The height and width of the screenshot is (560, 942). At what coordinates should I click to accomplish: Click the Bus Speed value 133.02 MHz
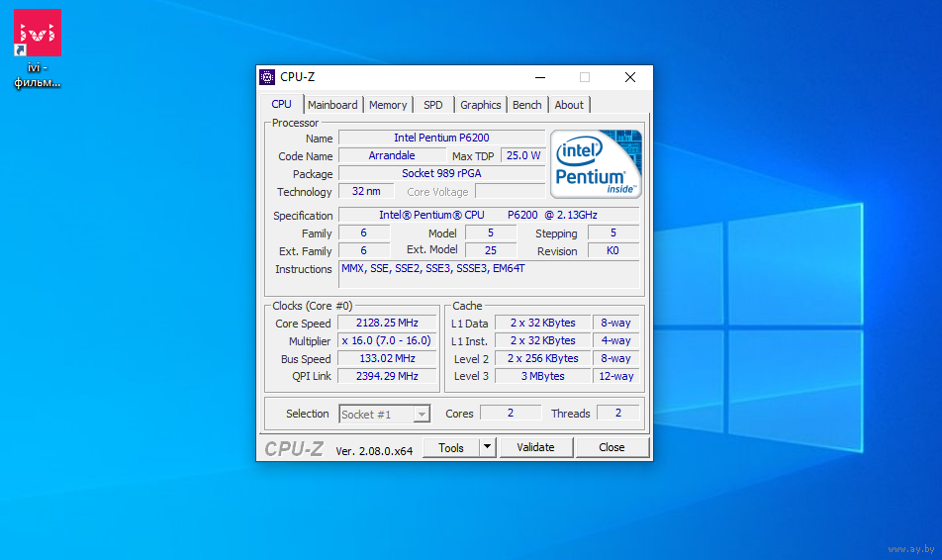pos(387,359)
